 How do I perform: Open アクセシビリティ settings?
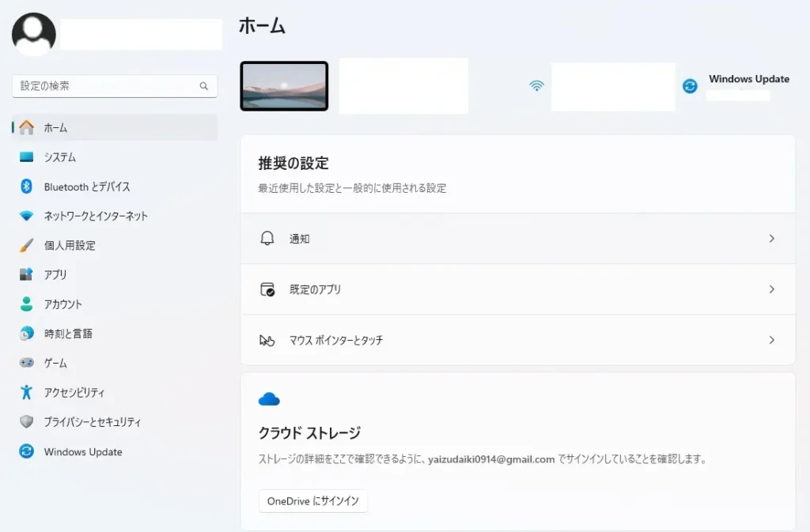[x=115, y=392]
